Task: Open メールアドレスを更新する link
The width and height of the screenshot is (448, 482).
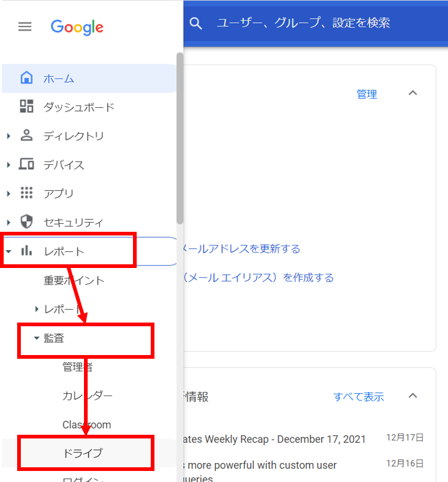Action: click(242, 249)
